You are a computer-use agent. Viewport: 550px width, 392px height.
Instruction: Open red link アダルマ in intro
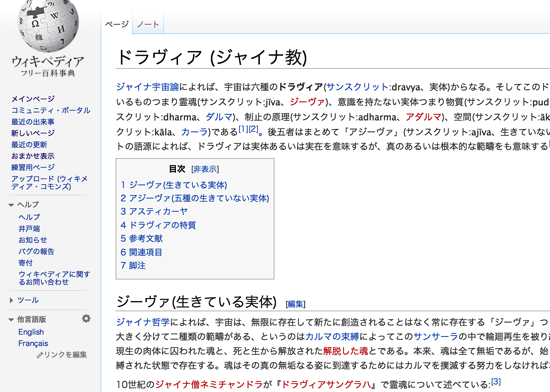423,117
